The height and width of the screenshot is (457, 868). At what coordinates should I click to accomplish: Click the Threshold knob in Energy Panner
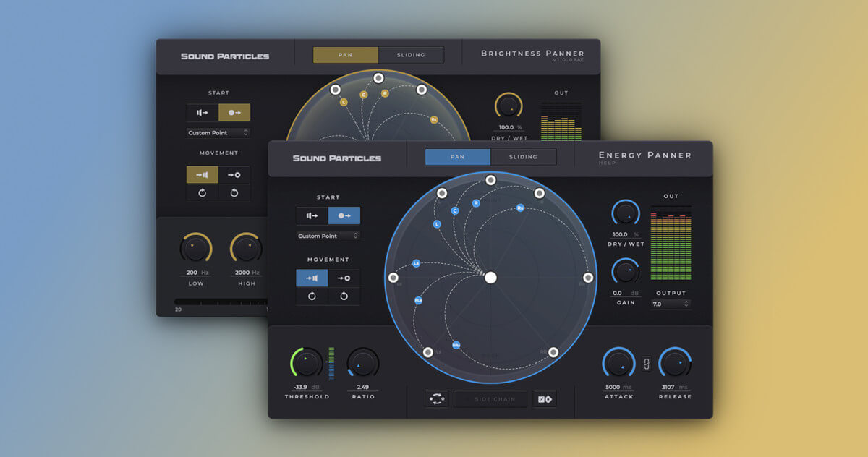click(307, 362)
